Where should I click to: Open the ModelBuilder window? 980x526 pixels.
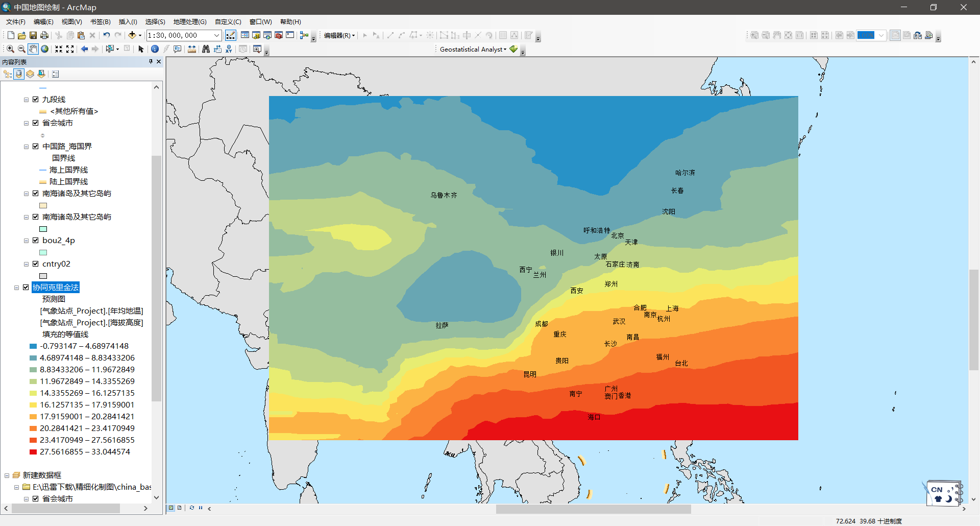304,35
